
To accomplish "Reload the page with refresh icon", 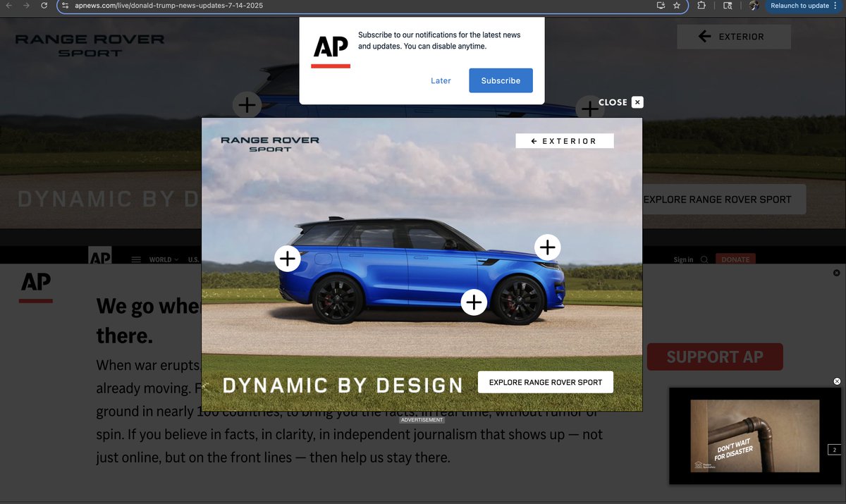I will click(x=44, y=6).
